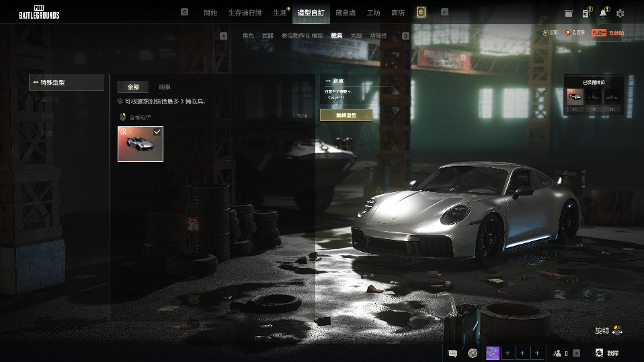
Task: Expand the 特殊造型 category in sidebar
Action: (67, 82)
